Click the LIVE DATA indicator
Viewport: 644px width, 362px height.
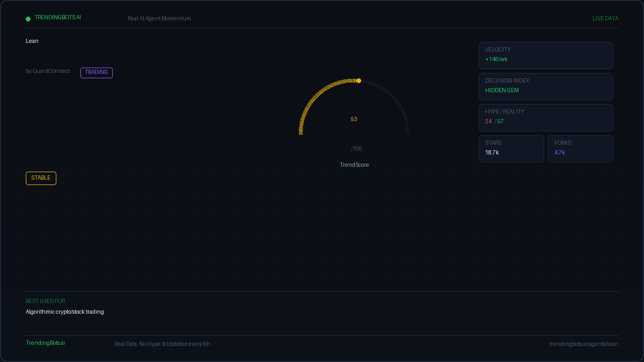(x=605, y=19)
